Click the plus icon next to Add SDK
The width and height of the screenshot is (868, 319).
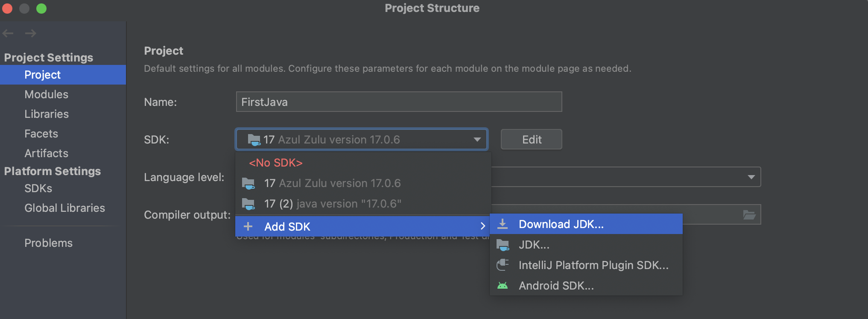click(x=248, y=226)
